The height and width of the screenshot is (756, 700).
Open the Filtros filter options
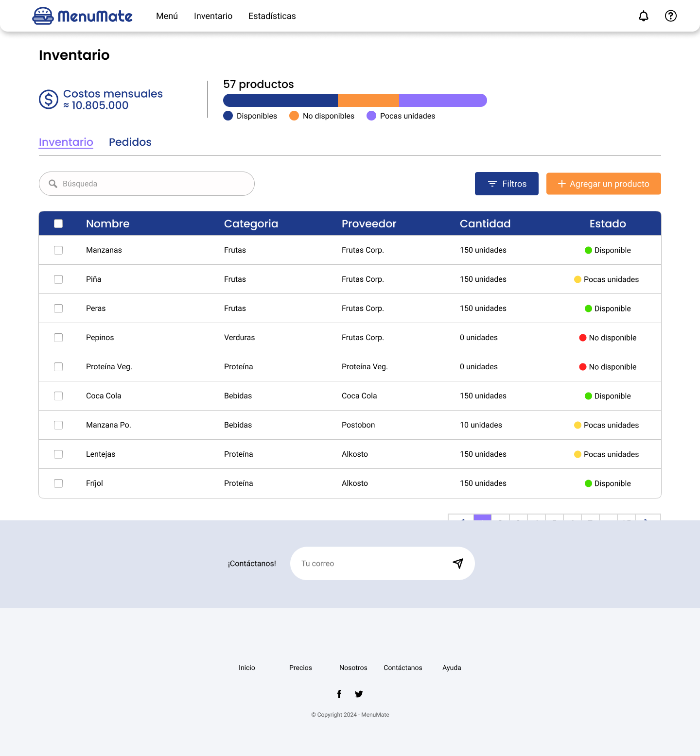(507, 184)
